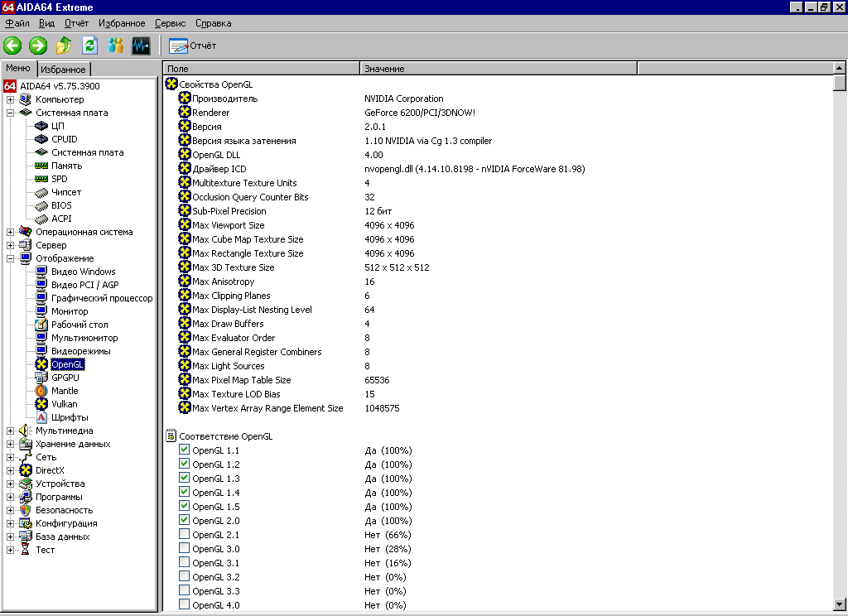Select the BIOS chip icon
848x616 pixels.
click(x=41, y=205)
